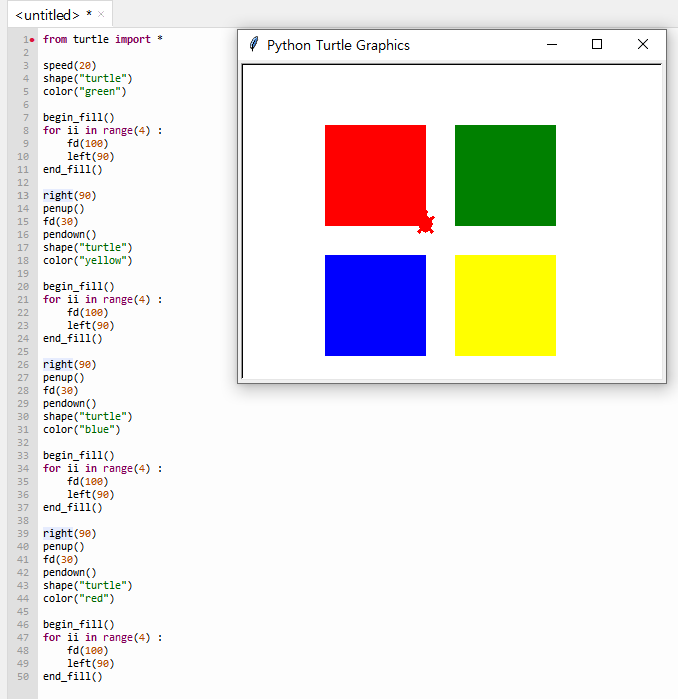
Task: Click the blue square on the canvas
Action: click(x=375, y=305)
